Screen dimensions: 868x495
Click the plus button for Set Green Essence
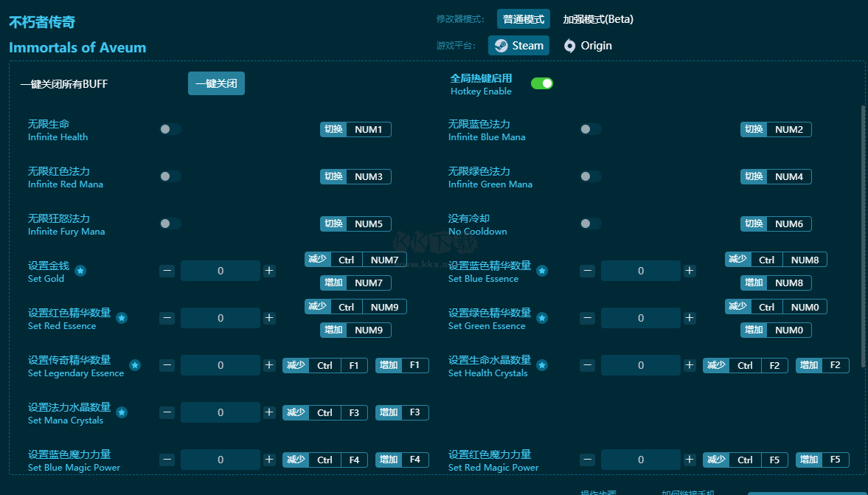[690, 318]
